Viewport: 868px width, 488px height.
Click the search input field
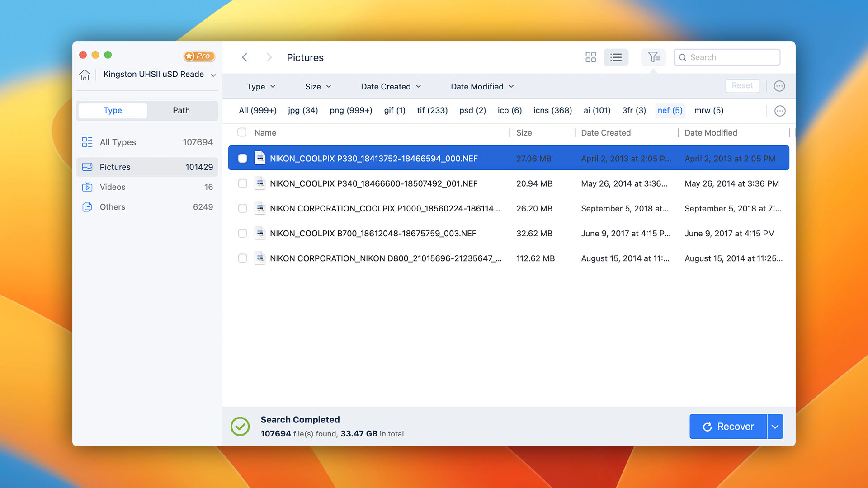pos(726,57)
